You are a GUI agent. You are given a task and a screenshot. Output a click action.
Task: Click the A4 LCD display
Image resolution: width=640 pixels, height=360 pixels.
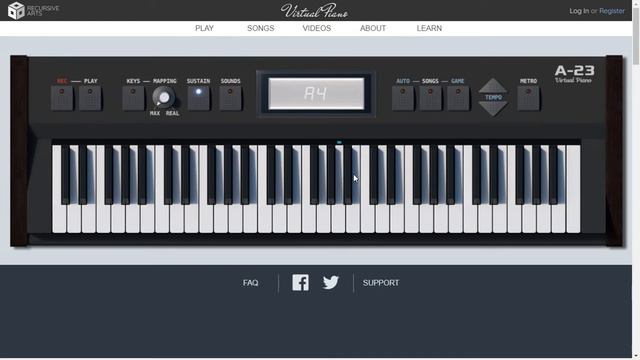click(316, 94)
